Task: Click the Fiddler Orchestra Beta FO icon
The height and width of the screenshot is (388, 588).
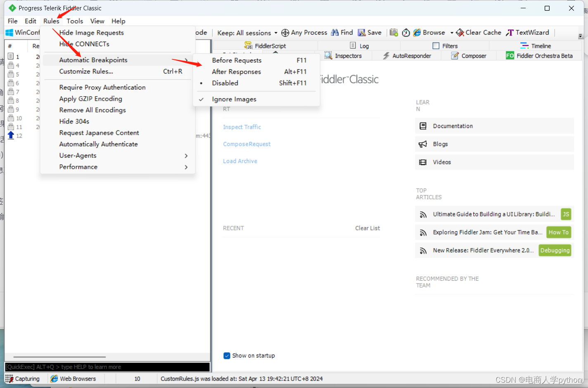Action: (510, 55)
